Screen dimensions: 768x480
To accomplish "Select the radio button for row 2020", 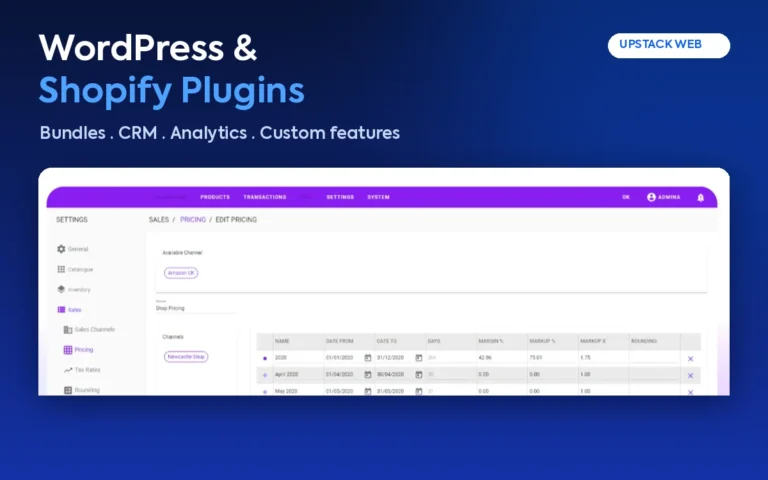I will pyautogui.click(x=265, y=359).
